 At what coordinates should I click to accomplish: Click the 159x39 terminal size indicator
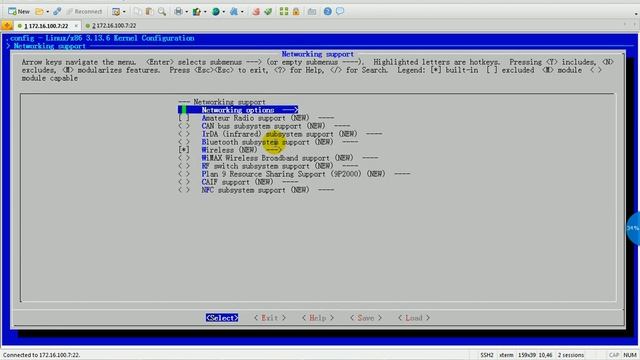527,355
